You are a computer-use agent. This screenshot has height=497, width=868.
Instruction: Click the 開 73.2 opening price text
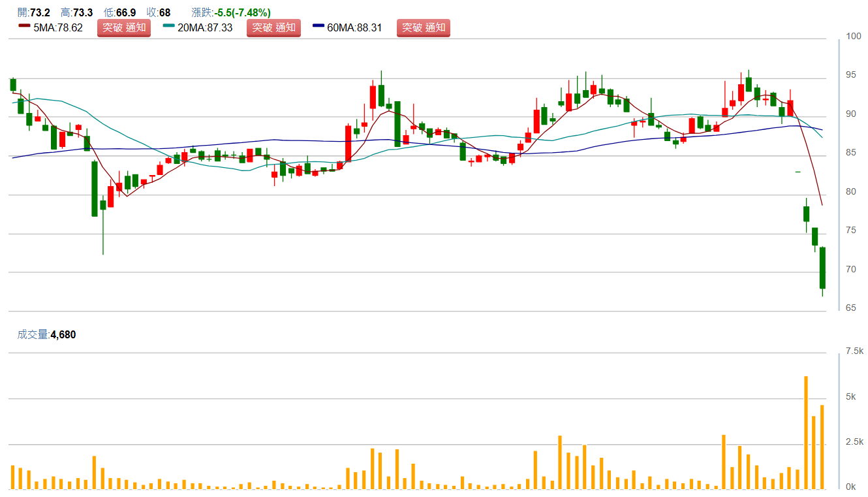pyautogui.click(x=35, y=12)
